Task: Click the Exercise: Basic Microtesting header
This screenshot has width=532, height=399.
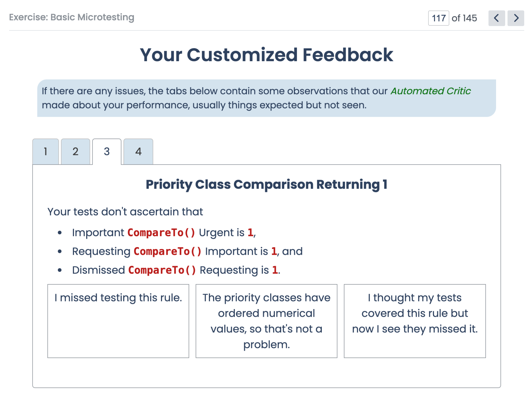Action: click(72, 17)
